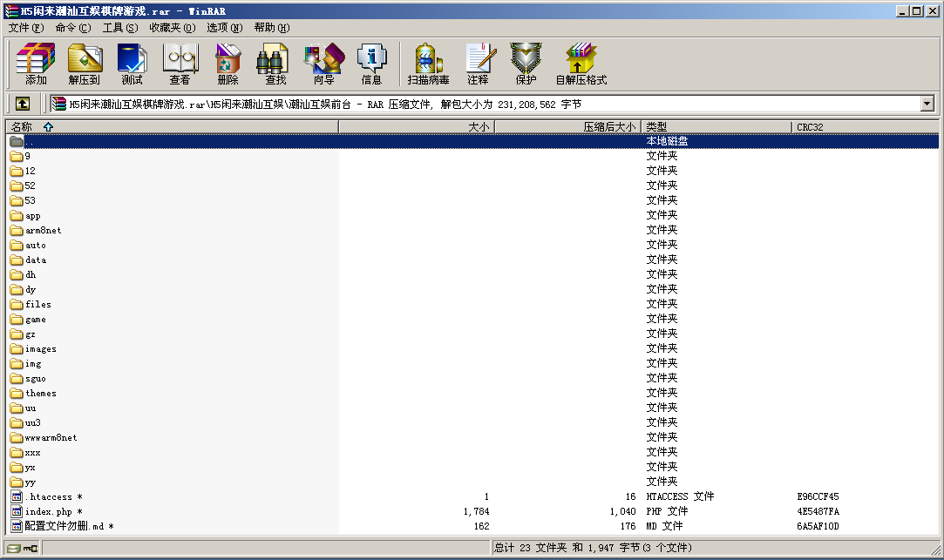Open the 文件 (File) menu
This screenshot has height=560, width=944.
(25, 28)
